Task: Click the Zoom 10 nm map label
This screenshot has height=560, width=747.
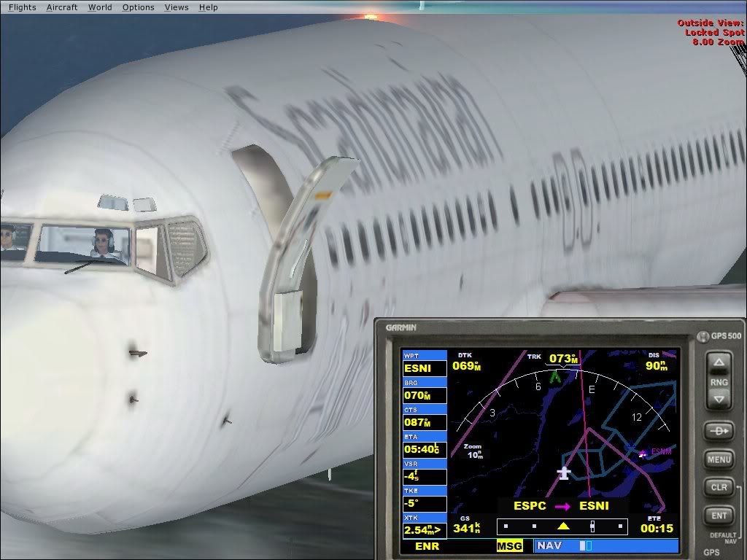Action: tap(473, 451)
